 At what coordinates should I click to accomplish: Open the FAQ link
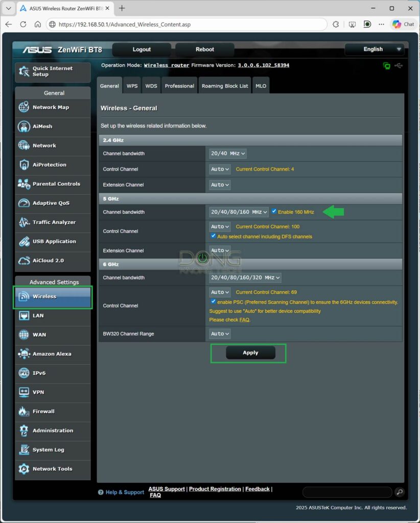pos(245,320)
